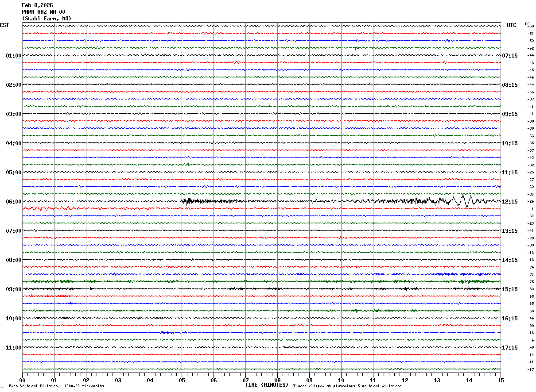The width and height of the screenshot is (536, 392).
Task: Click the 'TIME (MINUTES)' axis title
Action: click(x=267, y=385)
